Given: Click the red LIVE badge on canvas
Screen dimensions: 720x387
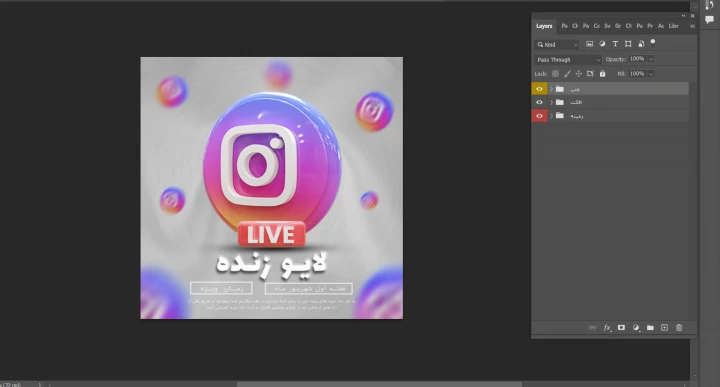Looking at the screenshot, I should pyautogui.click(x=271, y=234).
